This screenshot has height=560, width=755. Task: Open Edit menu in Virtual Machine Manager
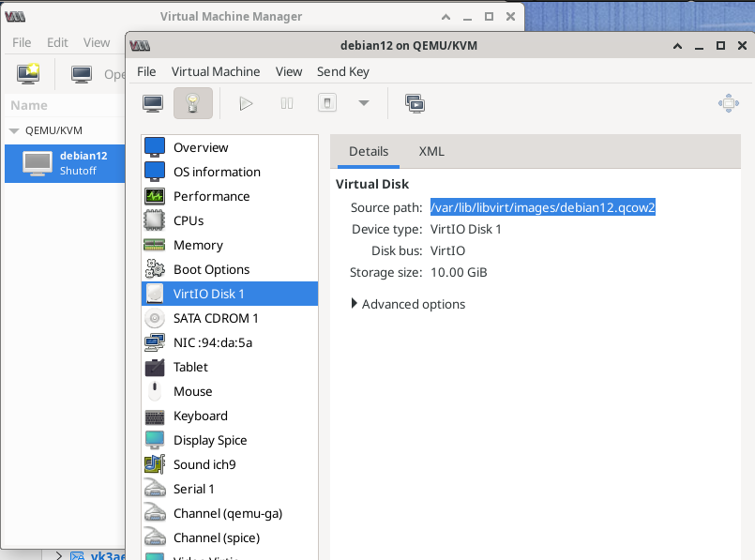[x=57, y=42]
